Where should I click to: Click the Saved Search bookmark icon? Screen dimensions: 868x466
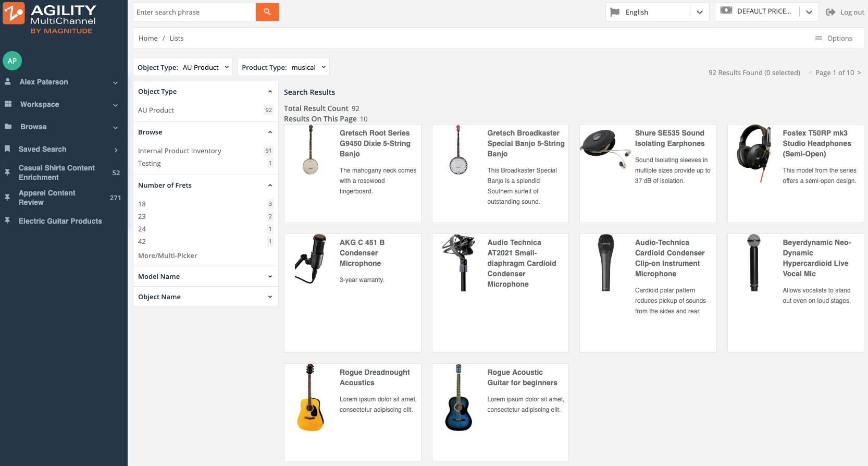(x=7, y=149)
